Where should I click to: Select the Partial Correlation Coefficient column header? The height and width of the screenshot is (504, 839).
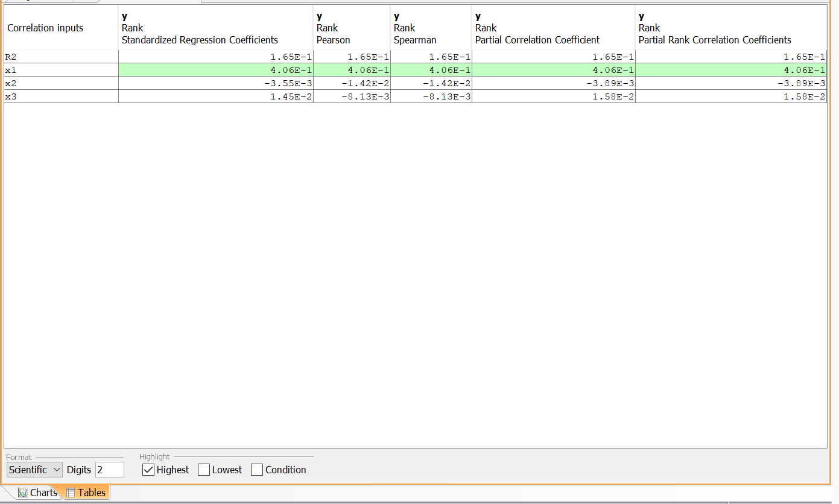554,28
